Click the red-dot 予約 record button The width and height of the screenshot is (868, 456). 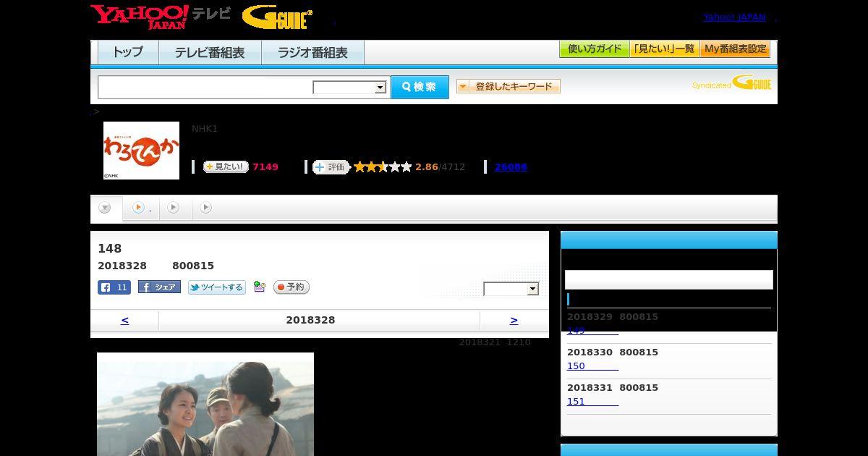292,287
